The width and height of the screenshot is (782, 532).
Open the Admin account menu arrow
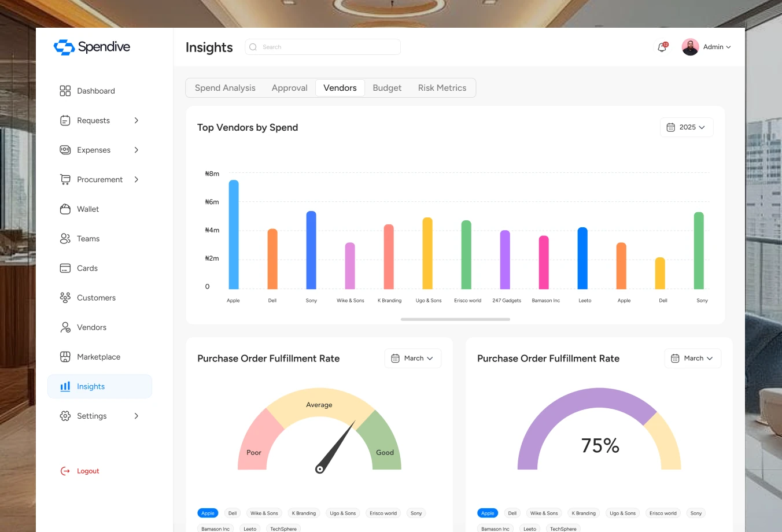(728, 47)
